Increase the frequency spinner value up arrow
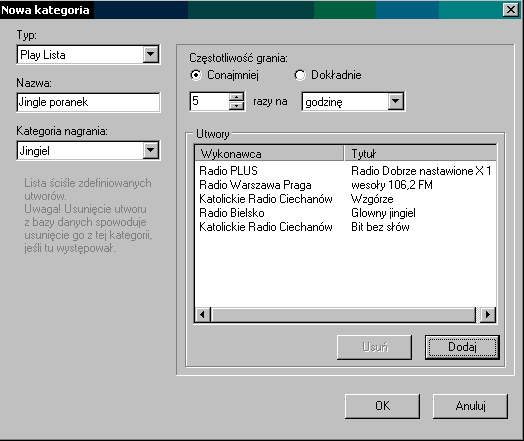This screenshot has height=441, width=524. 237,97
